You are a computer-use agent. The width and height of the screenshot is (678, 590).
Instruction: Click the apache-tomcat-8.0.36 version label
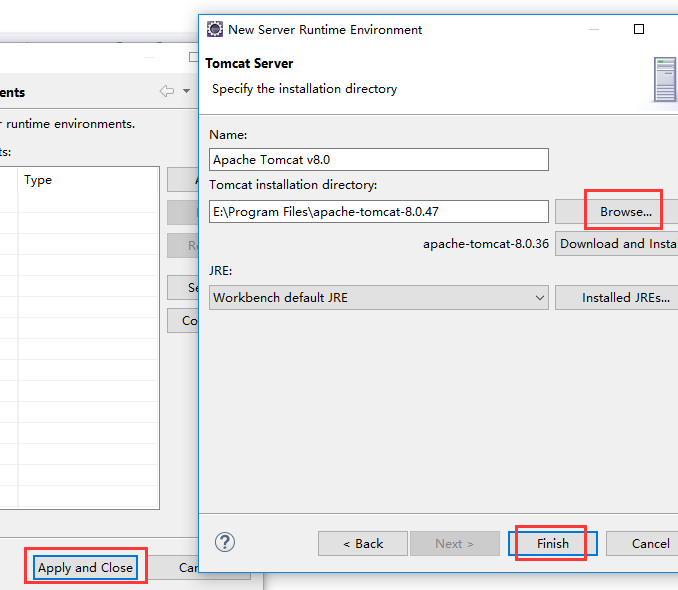(x=486, y=244)
